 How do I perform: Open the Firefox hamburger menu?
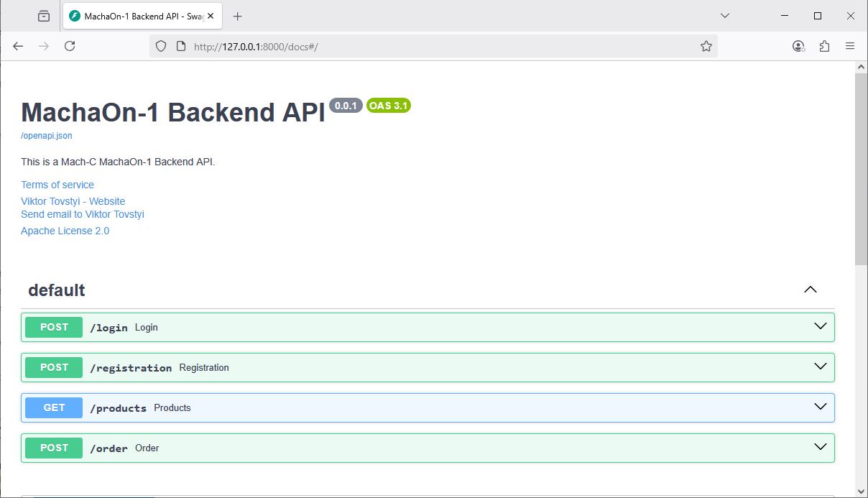tap(850, 46)
